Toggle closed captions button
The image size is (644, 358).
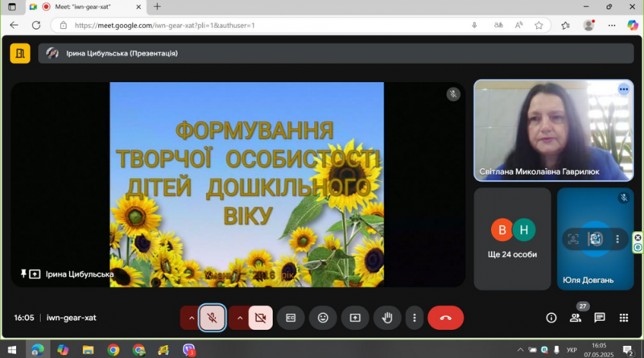pyautogui.click(x=291, y=318)
